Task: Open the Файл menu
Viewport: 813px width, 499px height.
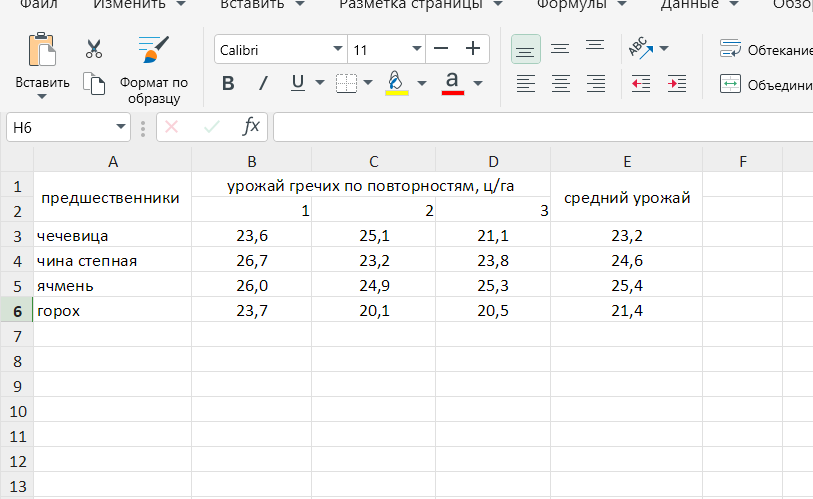Action: (39, 5)
